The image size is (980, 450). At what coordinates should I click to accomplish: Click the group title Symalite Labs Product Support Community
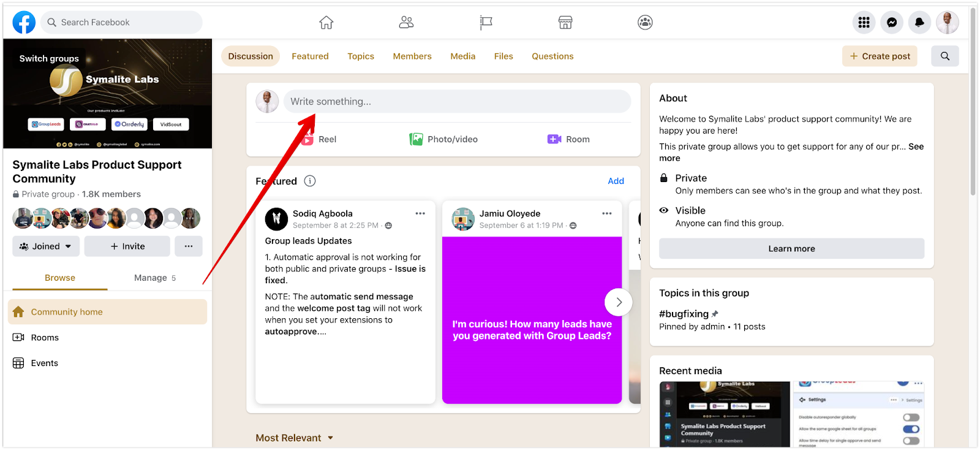[x=97, y=172]
